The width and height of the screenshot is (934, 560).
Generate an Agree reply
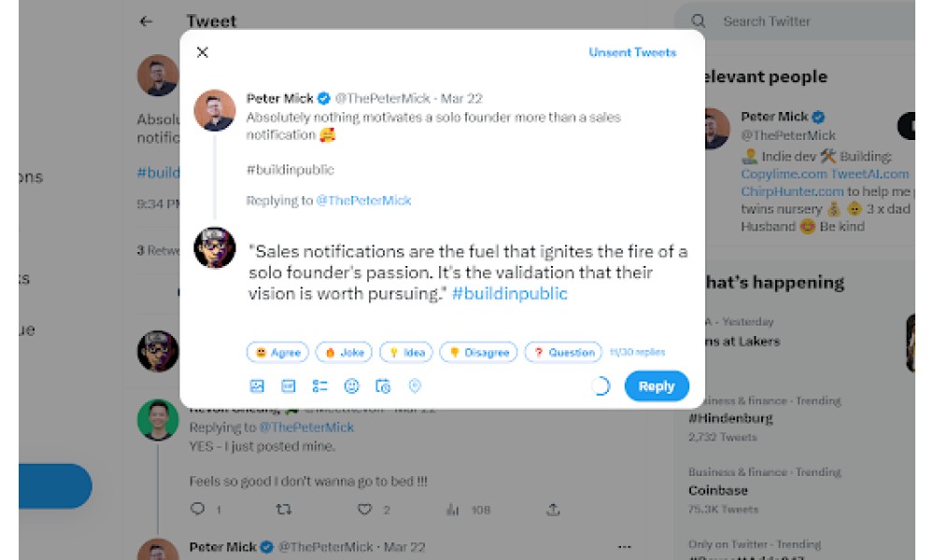coord(277,352)
